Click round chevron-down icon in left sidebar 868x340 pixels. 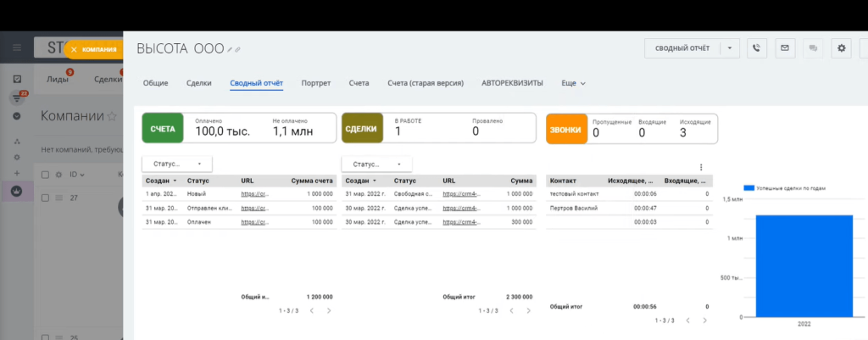pyautogui.click(x=17, y=116)
